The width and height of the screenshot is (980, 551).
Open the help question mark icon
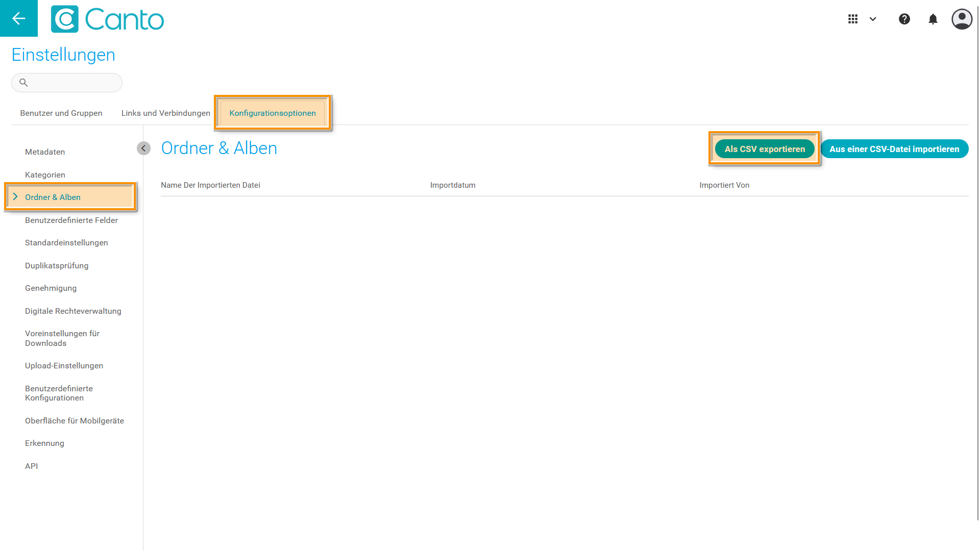(x=904, y=19)
